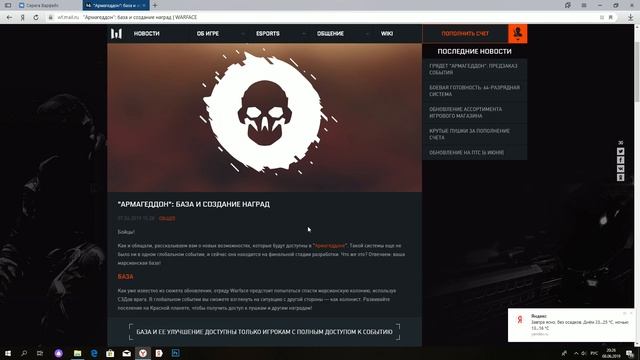
Task: Open the ESPORTS menu
Action: [x=268, y=33]
